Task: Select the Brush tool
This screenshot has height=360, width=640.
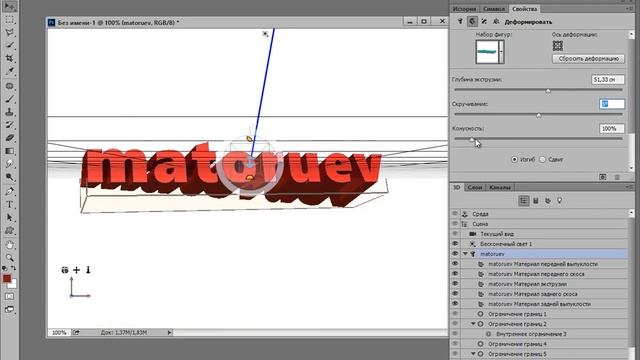Action: 9,99
